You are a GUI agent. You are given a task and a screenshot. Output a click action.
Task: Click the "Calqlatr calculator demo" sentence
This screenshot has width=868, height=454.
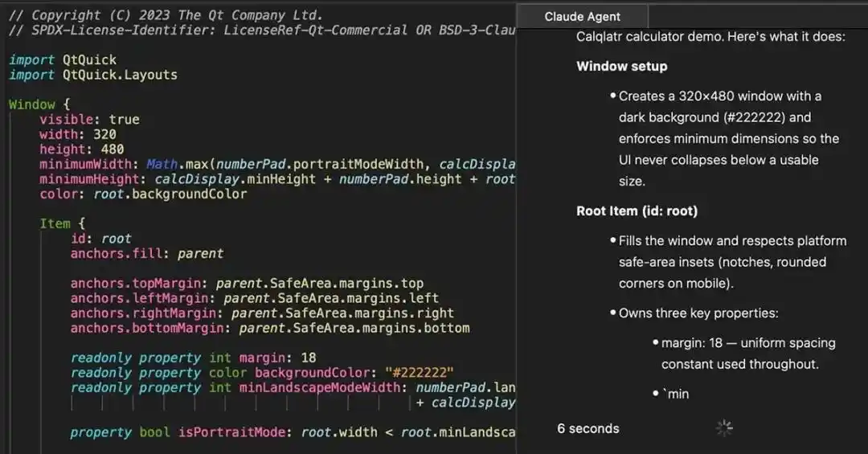pyautogui.click(x=710, y=37)
